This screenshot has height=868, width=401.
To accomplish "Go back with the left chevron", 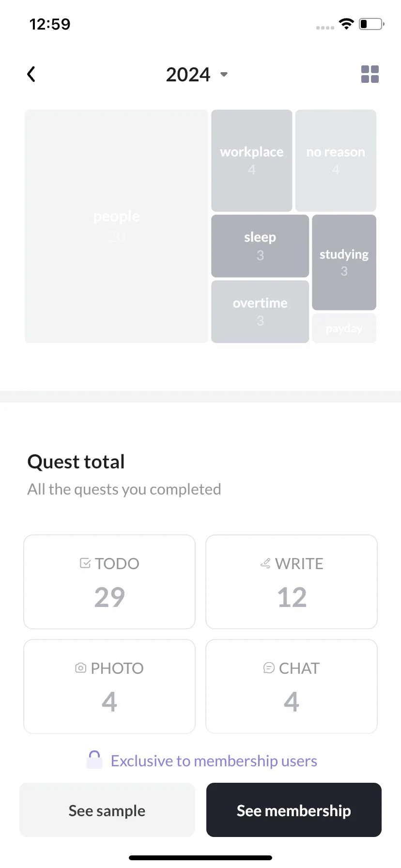I will 31,74.
